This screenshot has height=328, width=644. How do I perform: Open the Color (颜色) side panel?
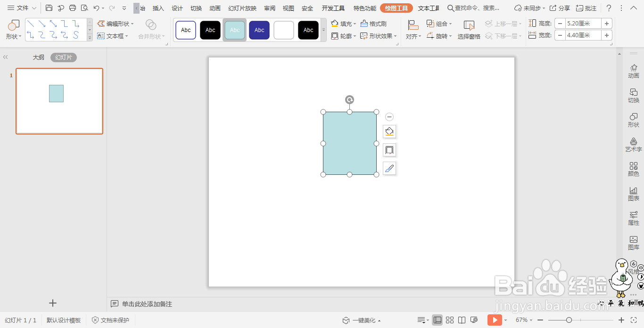[x=634, y=169]
